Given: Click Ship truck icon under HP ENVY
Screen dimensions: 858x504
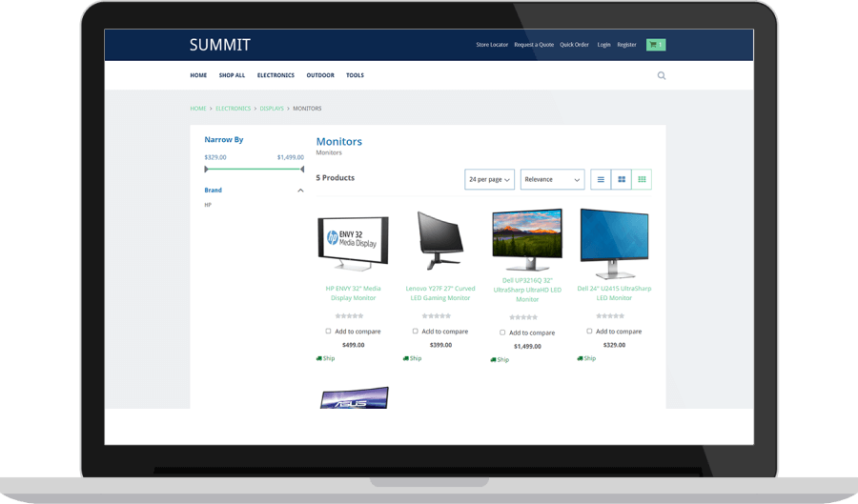Looking at the screenshot, I should tap(319, 358).
